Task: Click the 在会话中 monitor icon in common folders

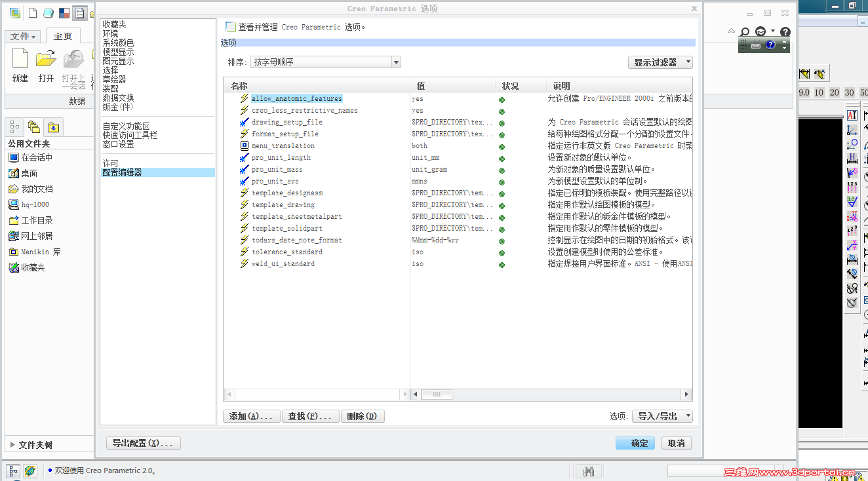Action: (14, 157)
